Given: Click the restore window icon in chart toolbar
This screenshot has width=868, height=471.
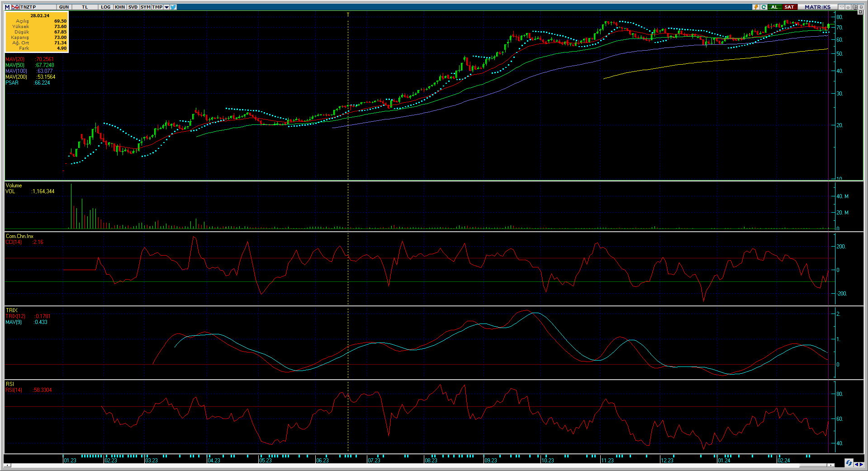Looking at the screenshot, I should click(855, 7).
